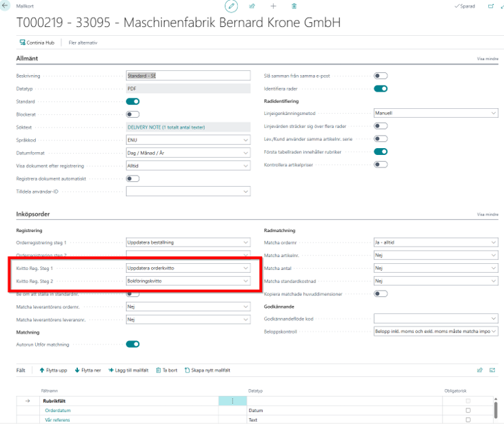Toggle Autorun Utför matchning switch
The image size is (504, 425).
pyautogui.click(x=132, y=344)
